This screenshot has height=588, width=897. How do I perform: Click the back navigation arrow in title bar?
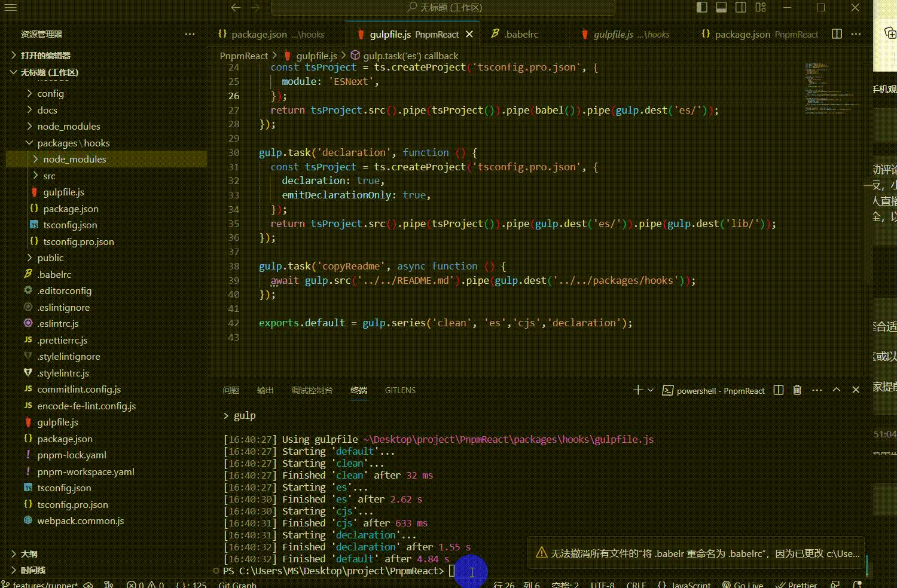click(x=236, y=8)
